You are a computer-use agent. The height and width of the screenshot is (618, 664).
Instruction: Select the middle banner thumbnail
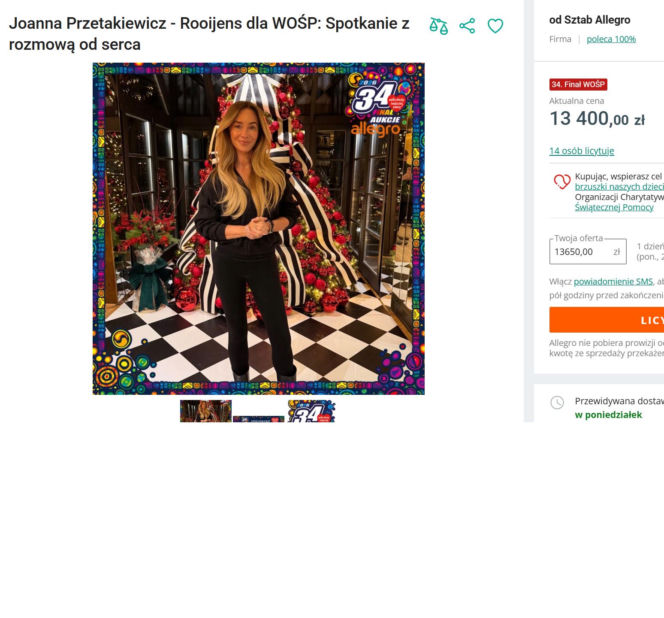258,419
